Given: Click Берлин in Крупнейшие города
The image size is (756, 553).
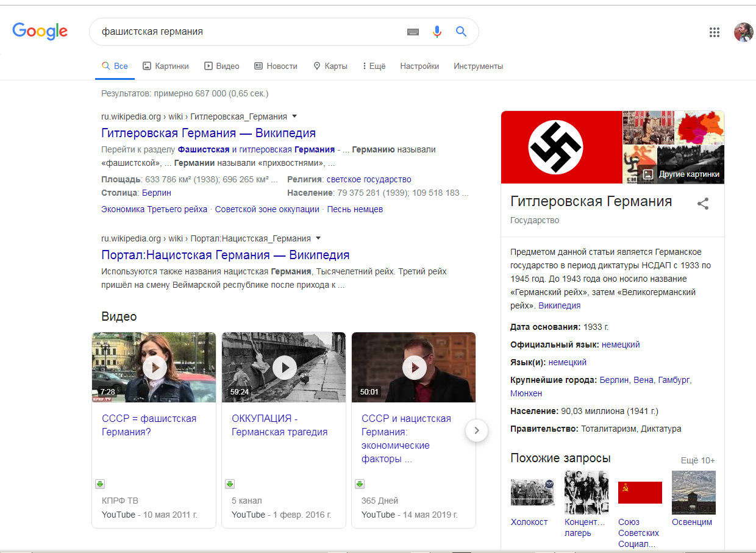Looking at the screenshot, I should coord(615,380).
